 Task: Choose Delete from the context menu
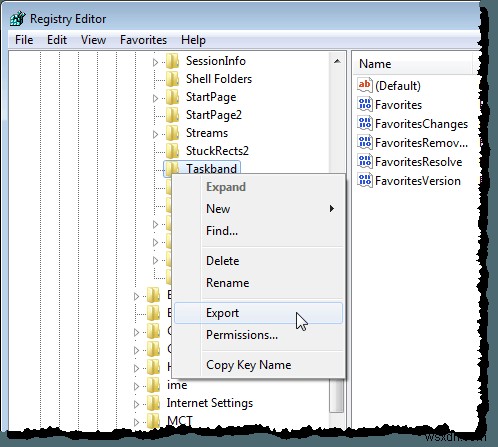(x=258, y=261)
